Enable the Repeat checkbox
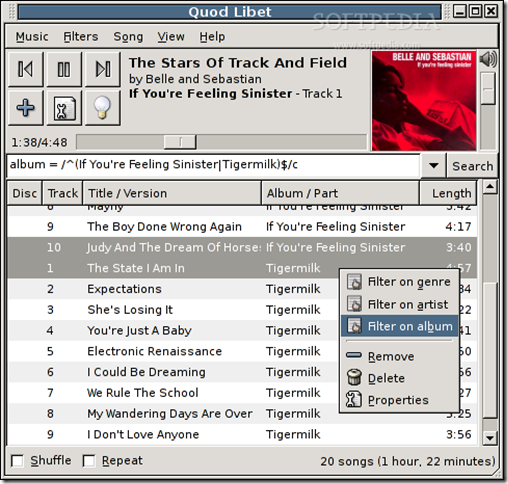 89,461
